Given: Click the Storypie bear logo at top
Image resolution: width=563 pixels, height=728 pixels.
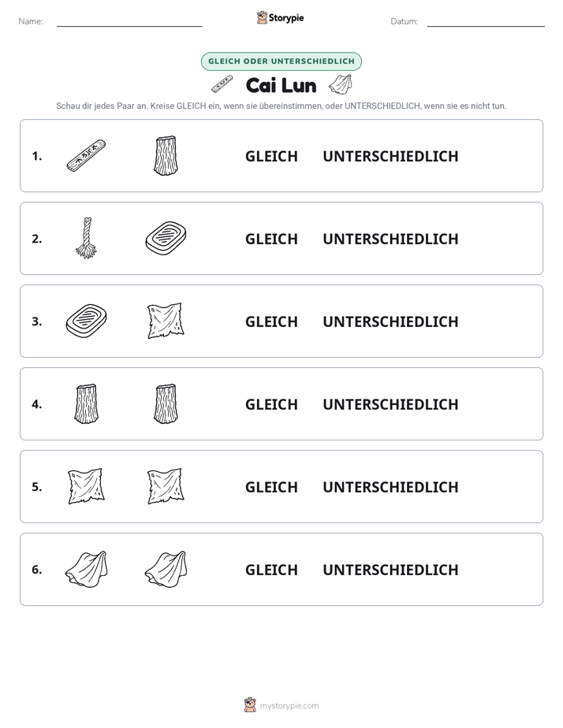Looking at the screenshot, I should (262, 17).
